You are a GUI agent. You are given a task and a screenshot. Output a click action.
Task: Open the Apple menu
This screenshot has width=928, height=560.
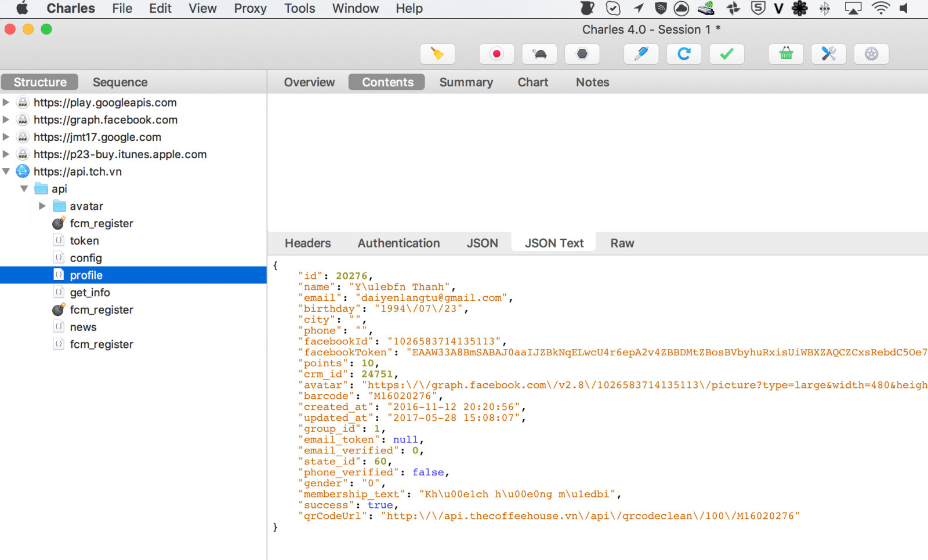22,8
